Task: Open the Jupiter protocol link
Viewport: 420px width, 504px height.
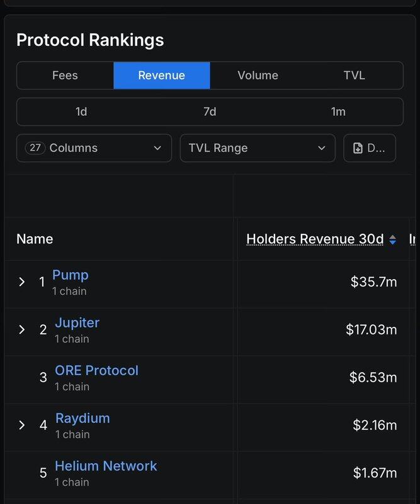Action: [77, 323]
